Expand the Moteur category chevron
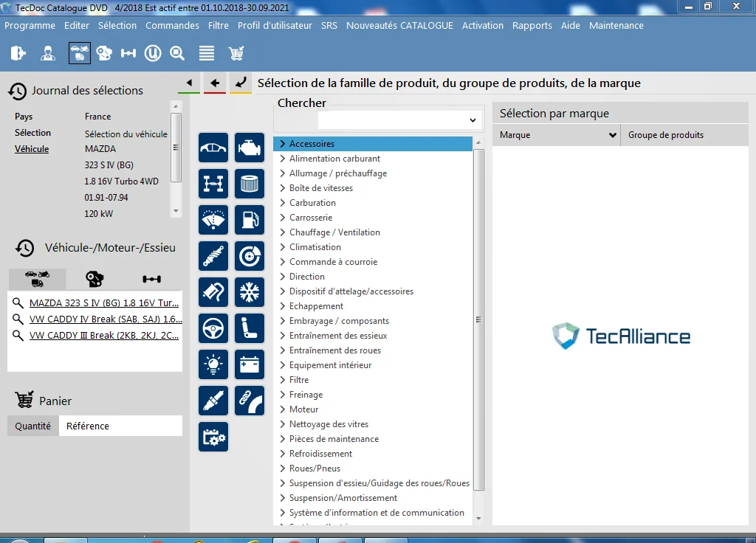This screenshot has width=756, height=543. click(x=283, y=409)
